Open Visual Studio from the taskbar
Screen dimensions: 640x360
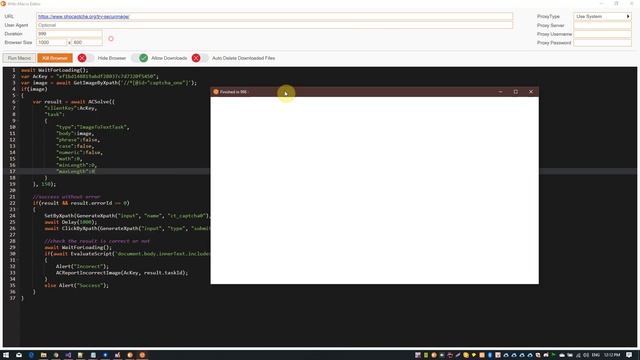pyautogui.click(x=68, y=355)
